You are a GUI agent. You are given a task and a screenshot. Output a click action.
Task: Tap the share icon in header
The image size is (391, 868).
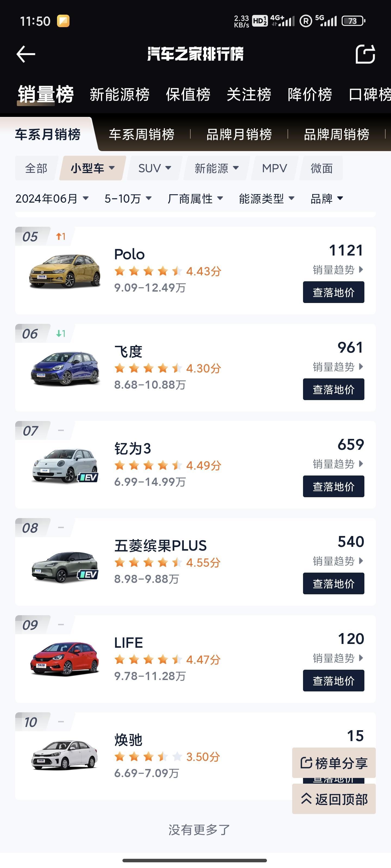tap(365, 54)
